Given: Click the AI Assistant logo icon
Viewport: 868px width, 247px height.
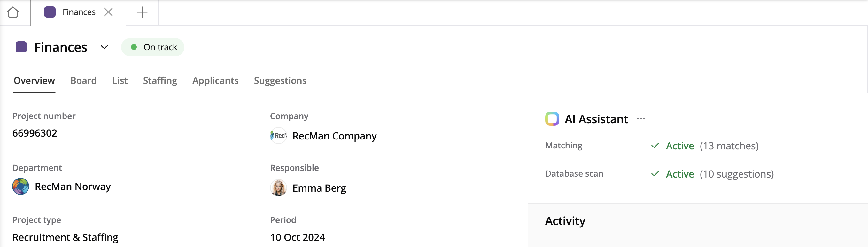Looking at the screenshot, I should tap(552, 119).
